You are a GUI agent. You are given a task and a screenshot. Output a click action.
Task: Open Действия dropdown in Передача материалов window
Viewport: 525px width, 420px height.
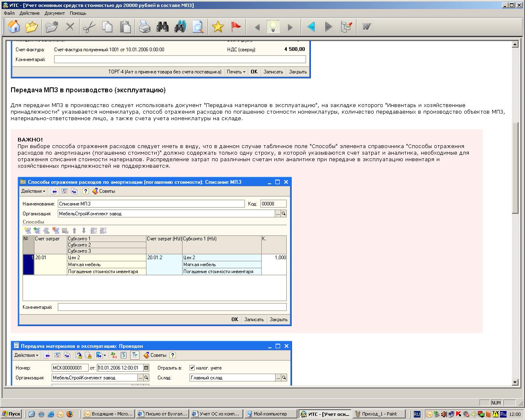coord(26,355)
